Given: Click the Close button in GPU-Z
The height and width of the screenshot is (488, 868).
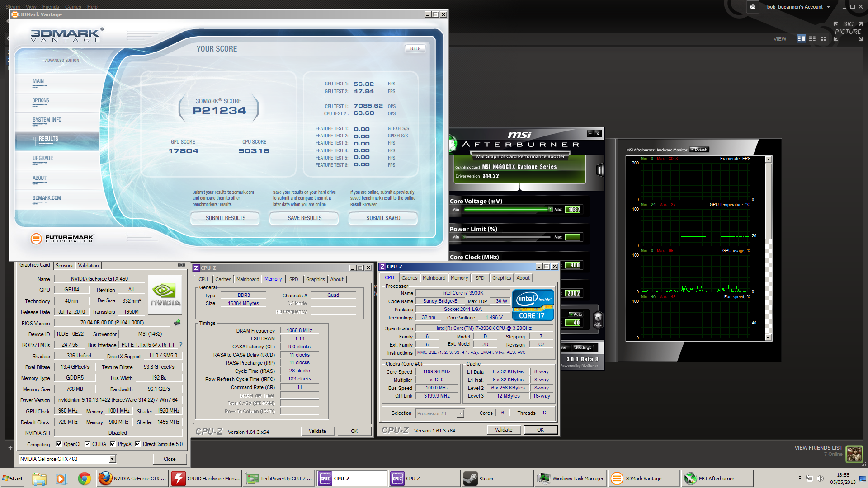Looking at the screenshot, I should pos(170,459).
